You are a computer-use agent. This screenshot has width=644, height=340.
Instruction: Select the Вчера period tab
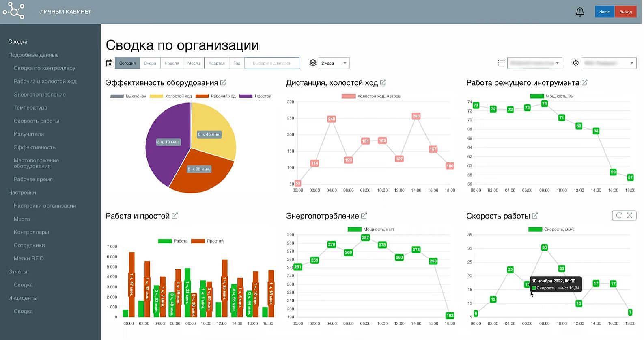150,63
